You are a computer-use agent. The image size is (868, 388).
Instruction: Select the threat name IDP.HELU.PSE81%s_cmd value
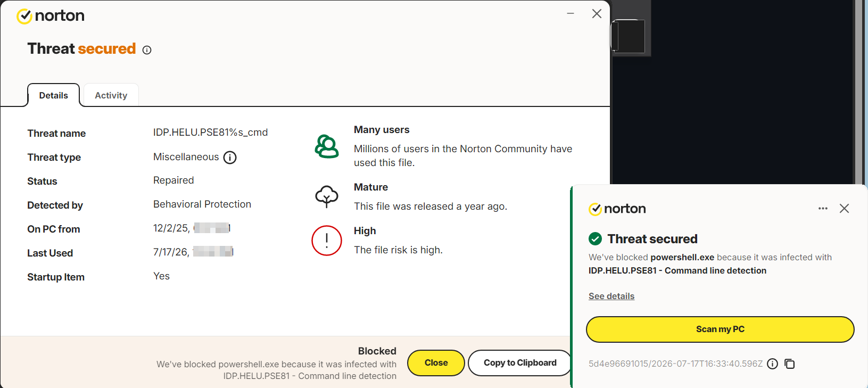[211, 133]
